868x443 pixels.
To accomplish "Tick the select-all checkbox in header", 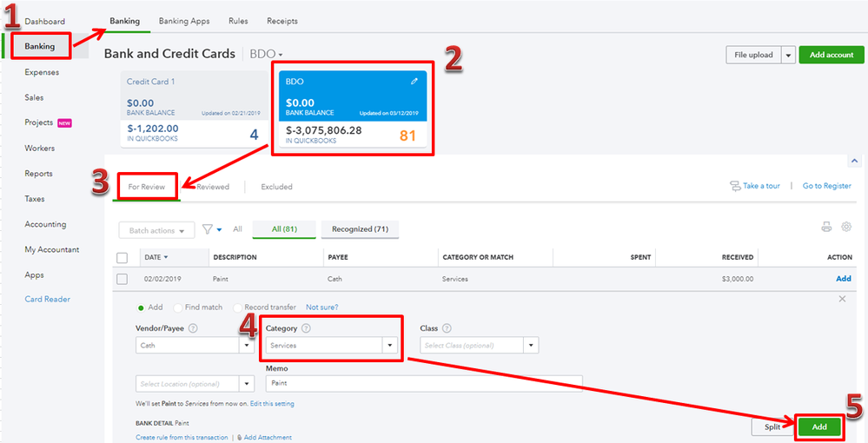I will coord(123,257).
